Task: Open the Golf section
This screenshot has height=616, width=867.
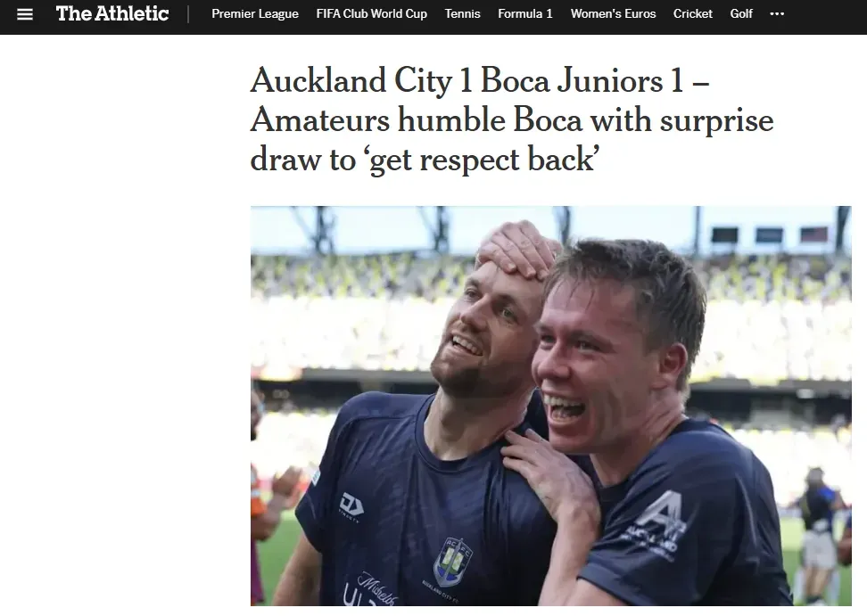Action: pyautogui.click(x=741, y=13)
